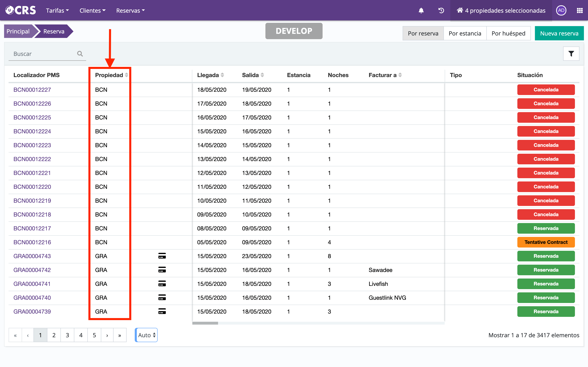Viewport: 588px width, 367px height.
Task: Switch view to Por huésped
Action: [x=508, y=33]
